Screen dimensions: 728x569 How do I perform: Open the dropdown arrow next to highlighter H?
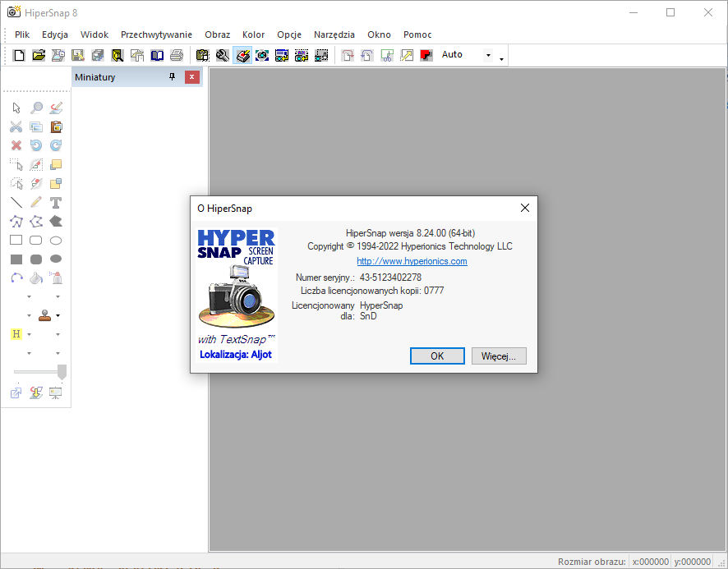click(x=30, y=334)
